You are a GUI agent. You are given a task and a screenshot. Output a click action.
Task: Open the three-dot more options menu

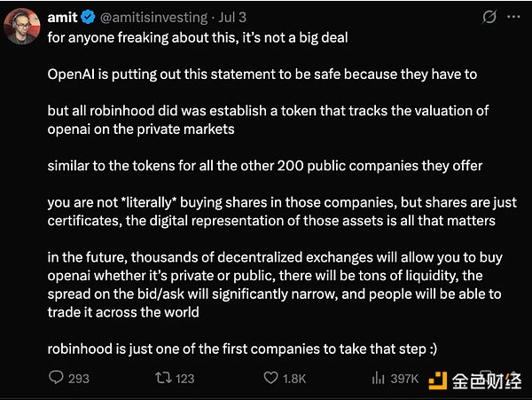[513, 17]
